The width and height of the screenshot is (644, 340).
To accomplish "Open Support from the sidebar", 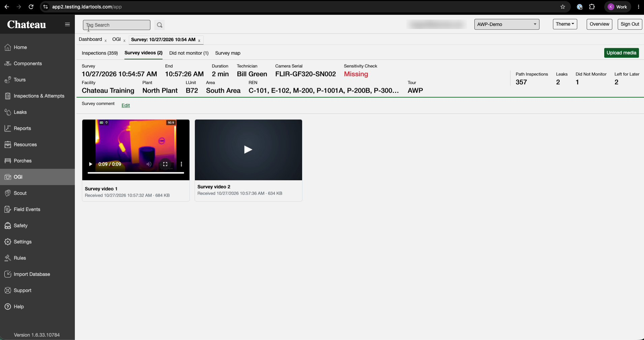I will (x=37, y=290).
